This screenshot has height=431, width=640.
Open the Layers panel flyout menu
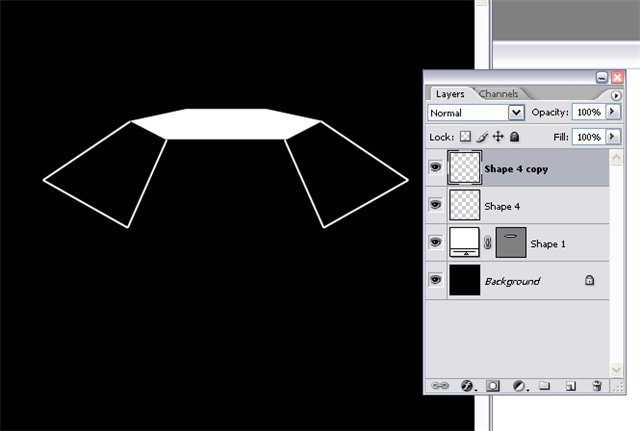tap(616, 96)
